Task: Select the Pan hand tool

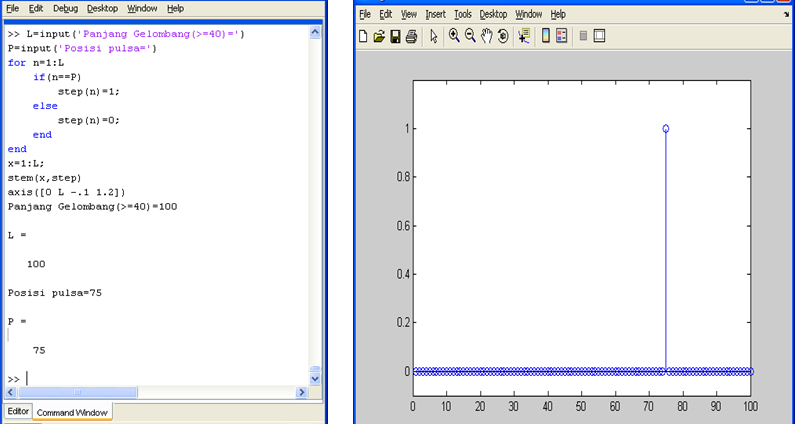Action: (x=486, y=35)
